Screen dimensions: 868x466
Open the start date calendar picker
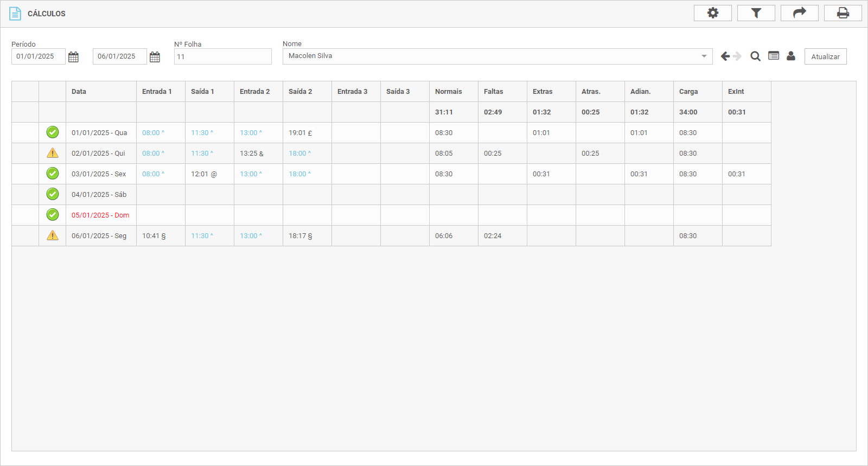click(74, 57)
